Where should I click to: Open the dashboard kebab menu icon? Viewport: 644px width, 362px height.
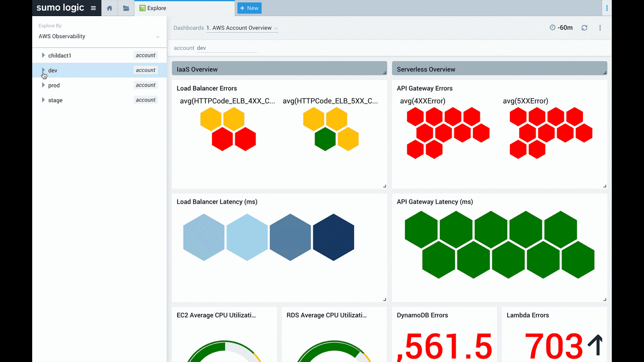click(600, 27)
